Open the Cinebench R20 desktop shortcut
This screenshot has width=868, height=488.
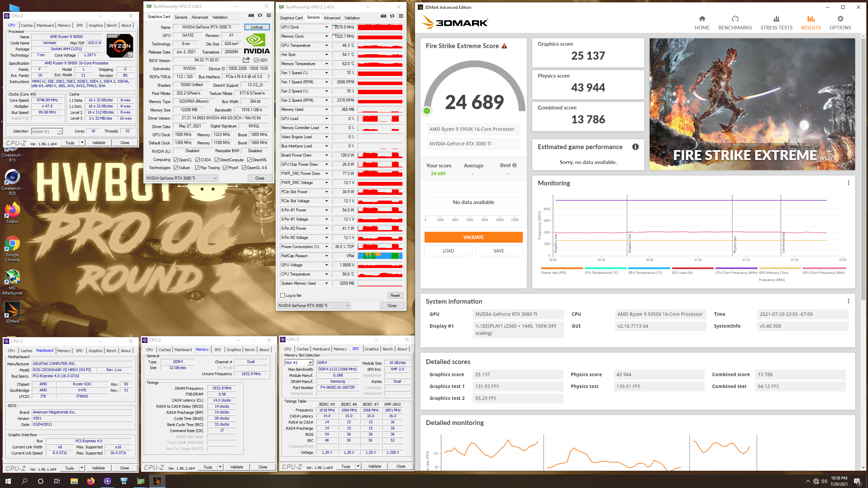tap(12, 182)
